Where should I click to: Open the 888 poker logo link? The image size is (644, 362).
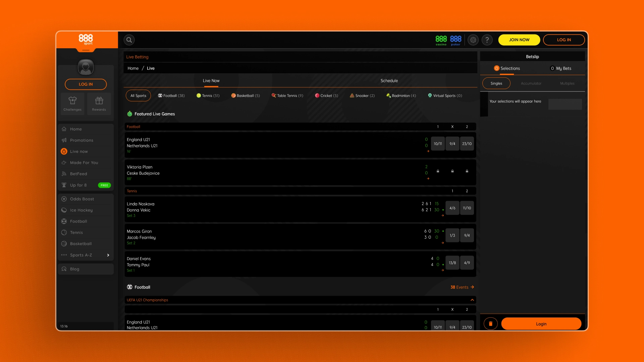pyautogui.click(x=455, y=40)
